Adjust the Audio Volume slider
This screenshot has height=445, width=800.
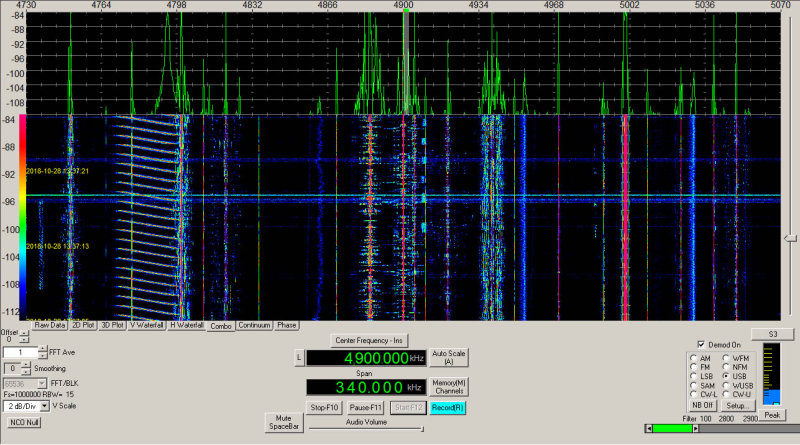pos(366,429)
